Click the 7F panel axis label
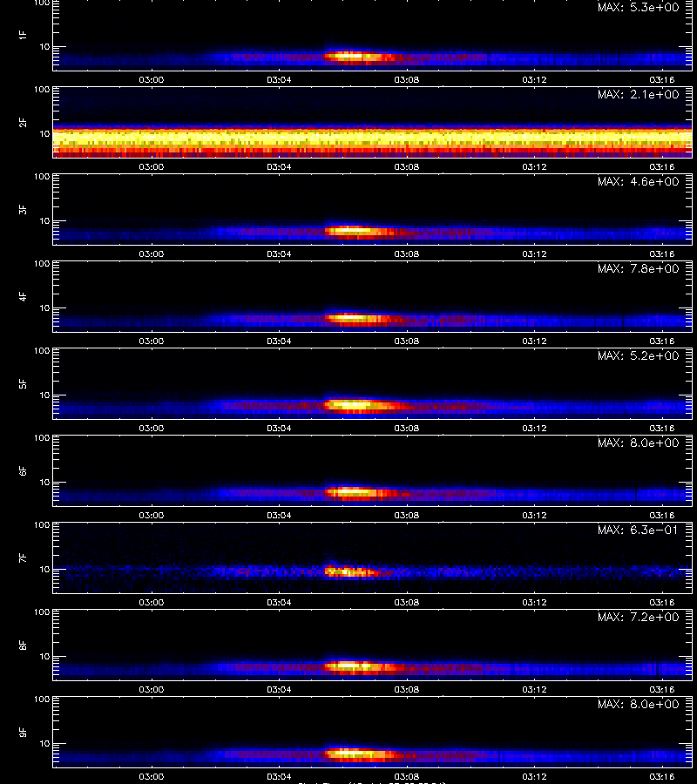 tap(23, 558)
